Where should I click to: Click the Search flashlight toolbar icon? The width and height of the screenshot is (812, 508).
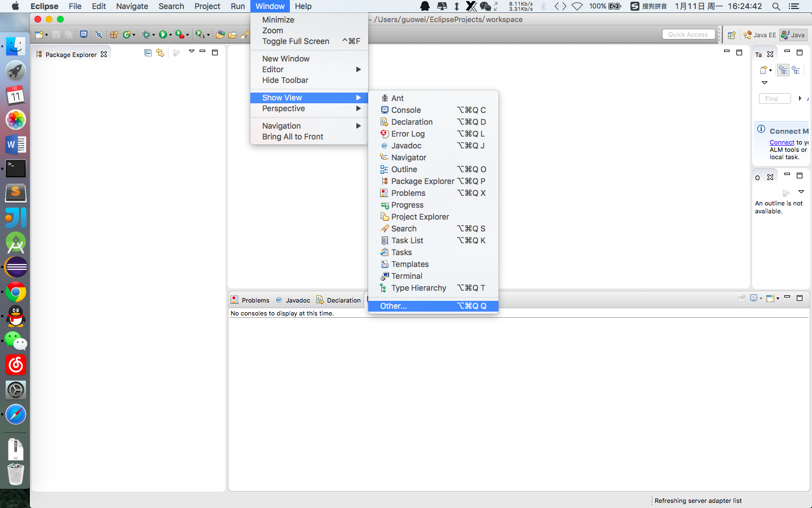click(245, 34)
